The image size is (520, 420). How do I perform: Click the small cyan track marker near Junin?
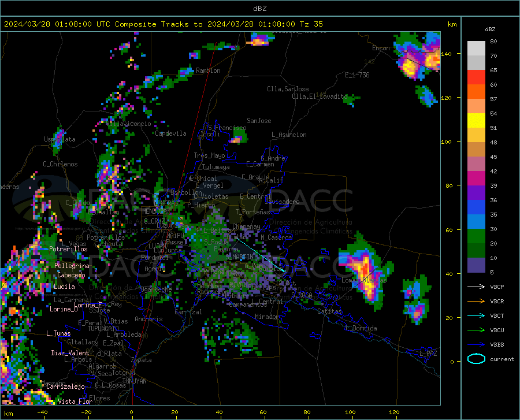click(284, 271)
